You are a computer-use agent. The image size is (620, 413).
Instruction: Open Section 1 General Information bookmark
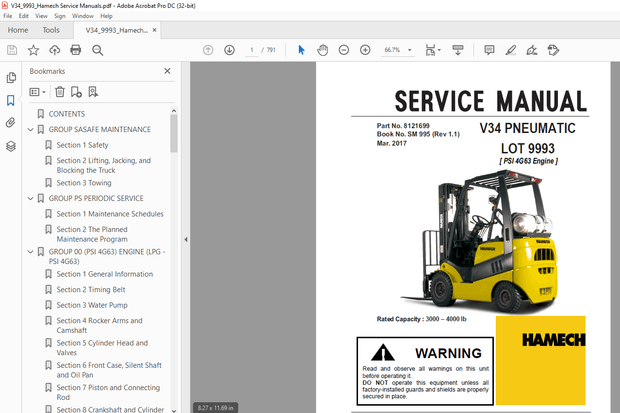105,274
